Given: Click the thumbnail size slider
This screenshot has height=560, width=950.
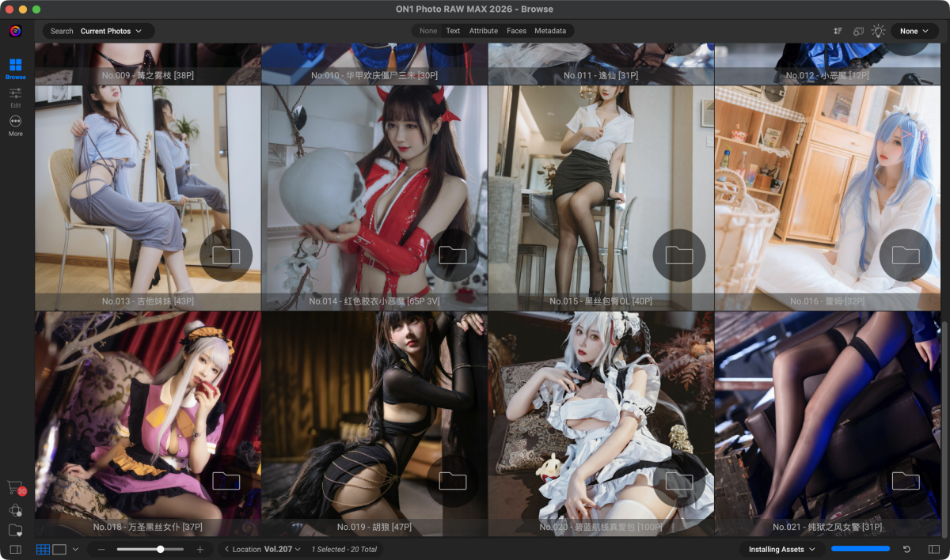Looking at the screenshot, I should (x=150, y=549).
